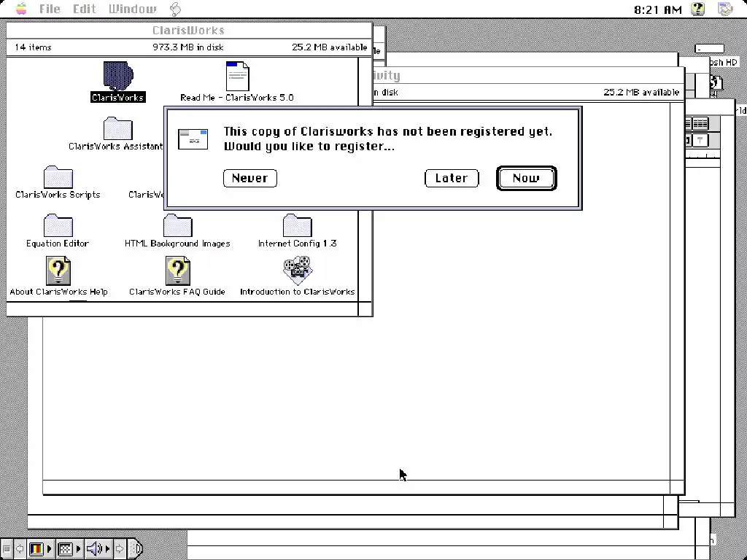Open the File menu
The width and height of the screenshot is (747, 560).
50,9
